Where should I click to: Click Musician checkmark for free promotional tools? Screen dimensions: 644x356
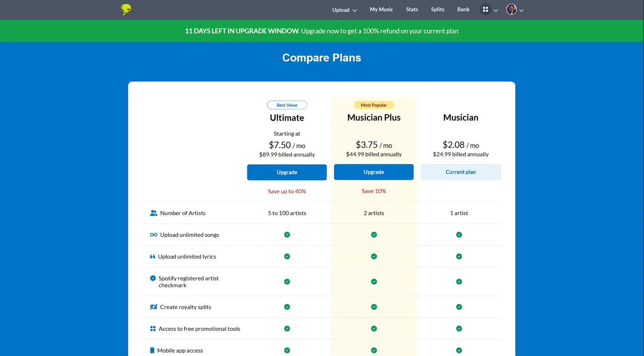pyautogui.click(x=459, y=329)
